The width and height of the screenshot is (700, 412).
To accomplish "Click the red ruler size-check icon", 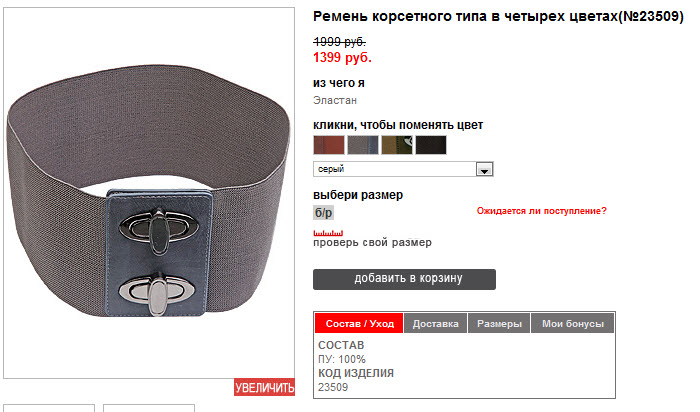I will pos(328,233).
